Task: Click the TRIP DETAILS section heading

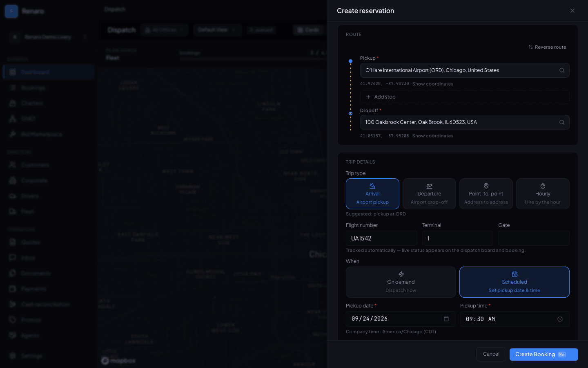Action: 361,162
